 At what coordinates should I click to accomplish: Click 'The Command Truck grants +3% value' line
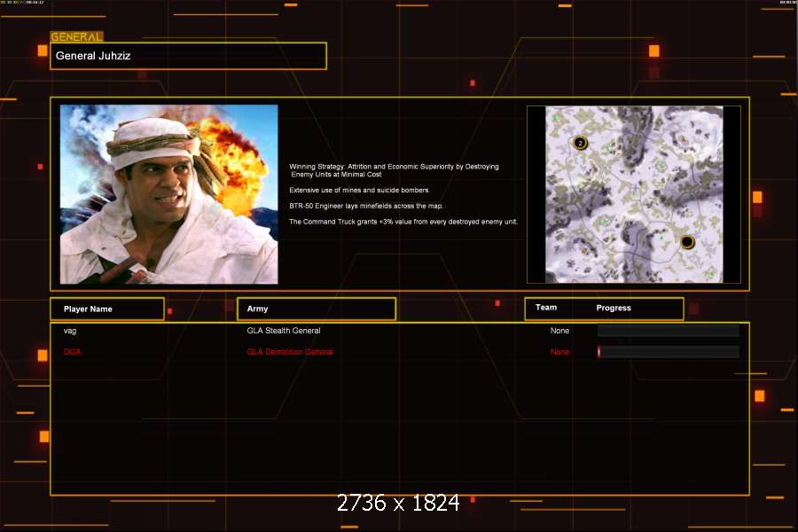coord(403,222)
